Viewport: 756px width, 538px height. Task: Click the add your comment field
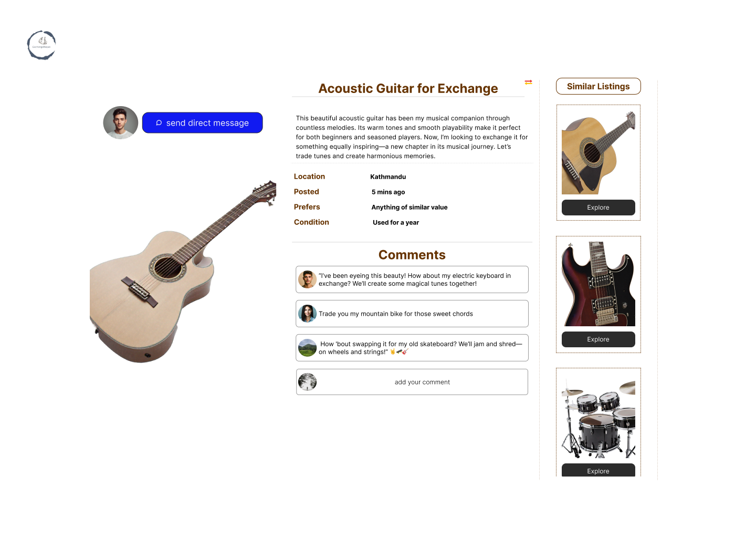pos(412,382)
